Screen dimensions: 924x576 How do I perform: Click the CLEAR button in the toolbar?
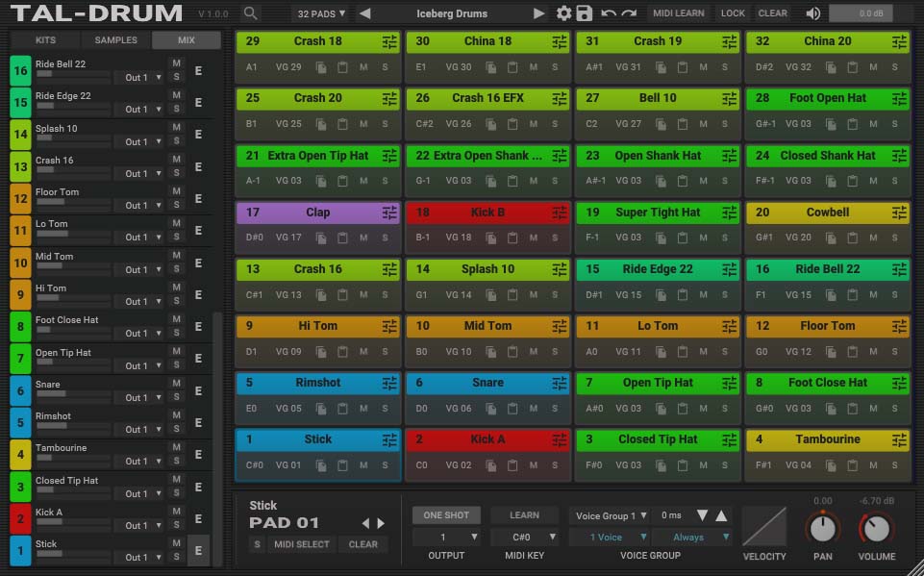click(770, 13)
